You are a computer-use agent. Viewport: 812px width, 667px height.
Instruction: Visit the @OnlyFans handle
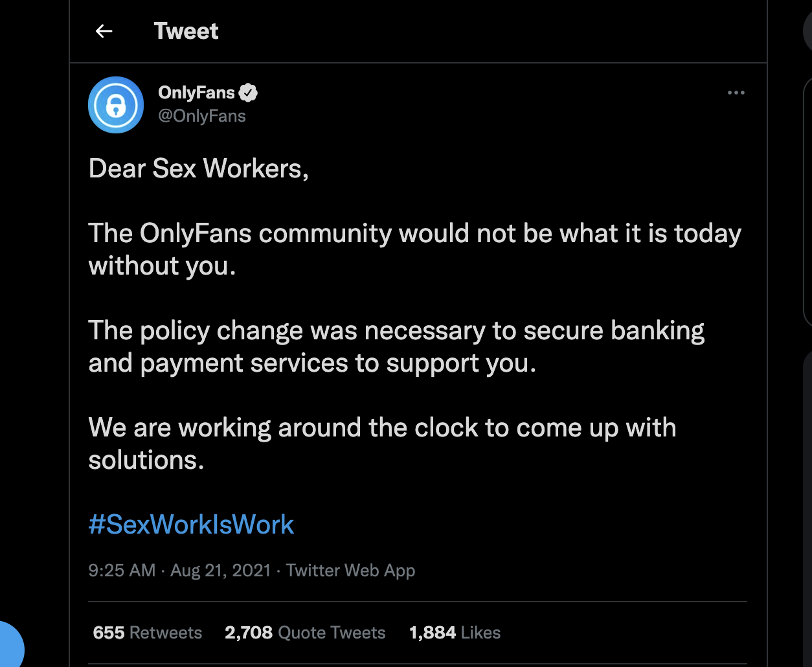click(203, 116)
